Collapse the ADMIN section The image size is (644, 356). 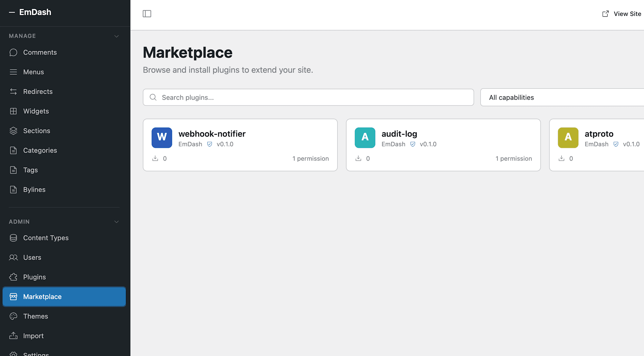[x=117, y=222]
